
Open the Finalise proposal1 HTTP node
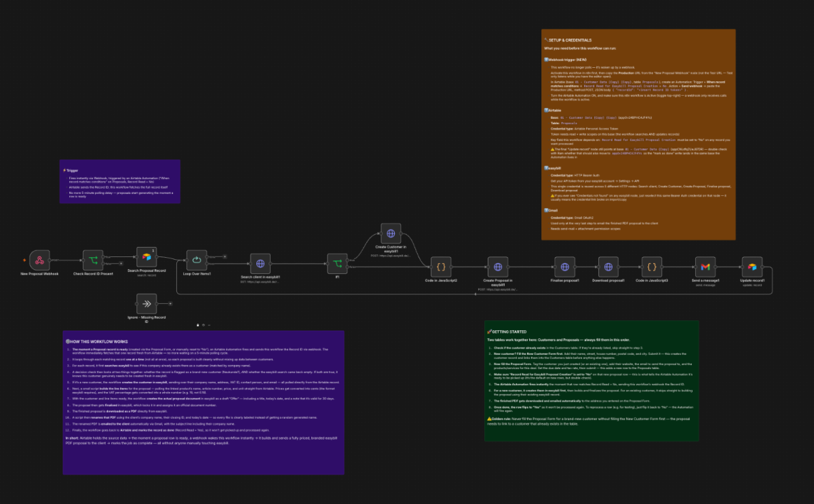(x=564, y=267)
